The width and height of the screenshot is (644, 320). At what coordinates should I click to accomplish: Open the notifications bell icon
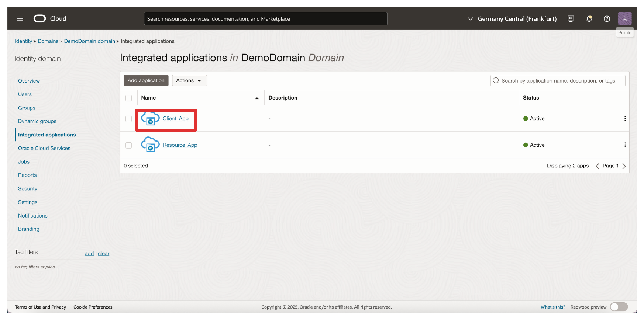pos(589,19)
